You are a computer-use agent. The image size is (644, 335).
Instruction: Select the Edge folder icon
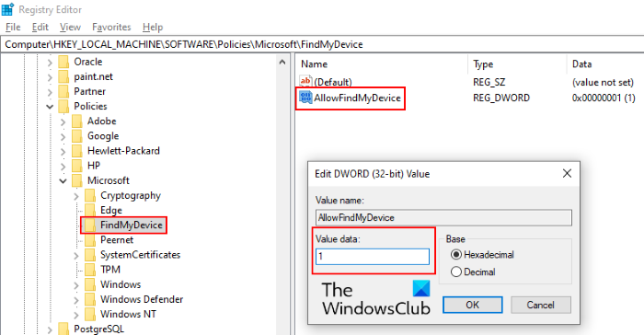90,210
